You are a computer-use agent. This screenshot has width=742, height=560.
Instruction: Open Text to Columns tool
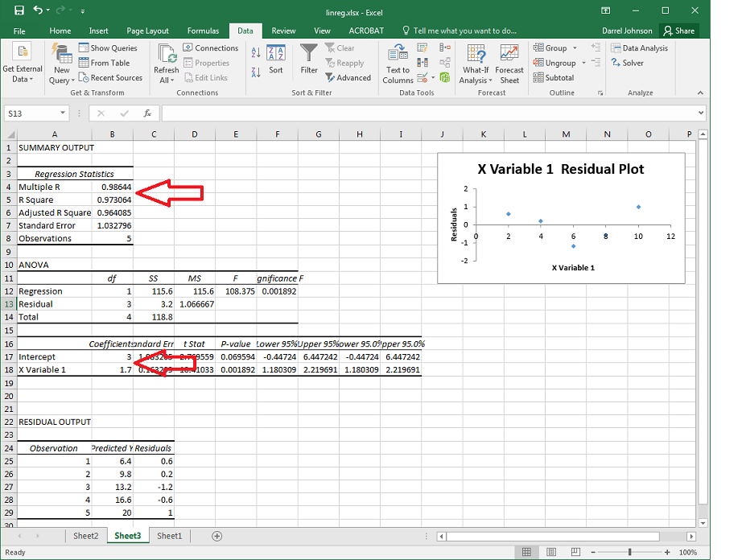(398, 64)
